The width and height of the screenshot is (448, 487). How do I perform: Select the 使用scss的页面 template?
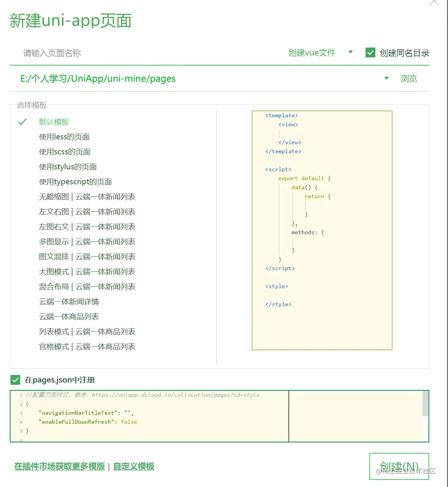(x=64, y=152)
